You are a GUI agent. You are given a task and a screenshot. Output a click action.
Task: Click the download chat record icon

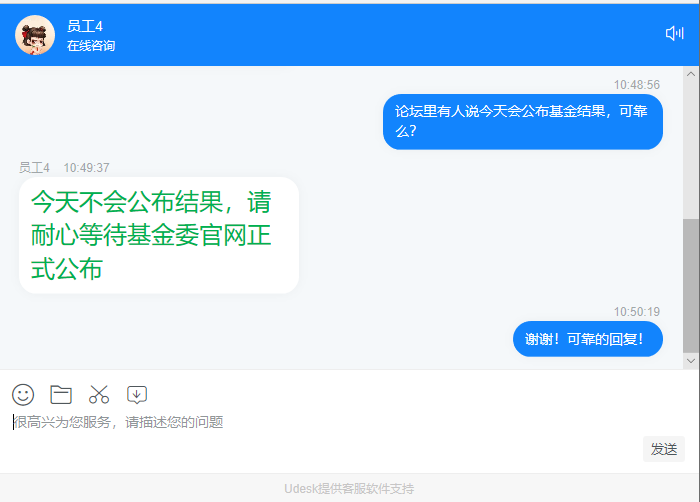[x=137, y=395]
